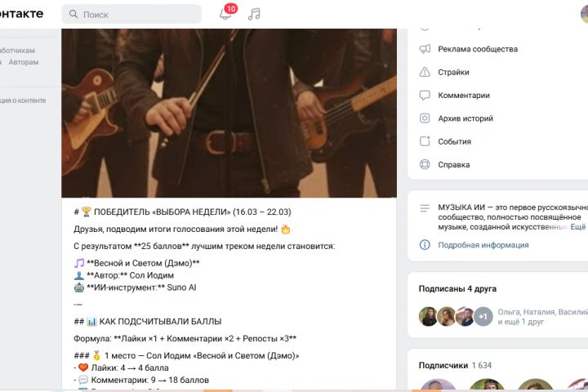The image size is (588, 392).
Task: Open the Справка menu item
Action: tap(454, 165)
